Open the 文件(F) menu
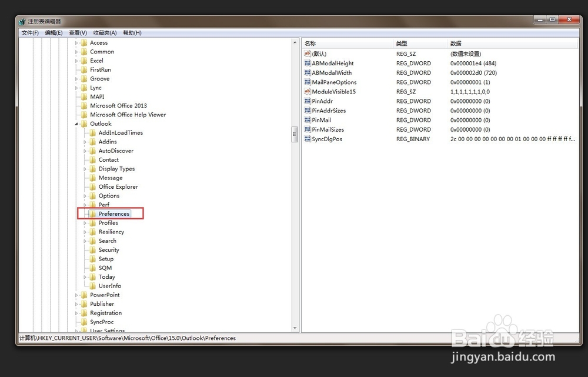588x377 pixels. (x=30, y=33)
